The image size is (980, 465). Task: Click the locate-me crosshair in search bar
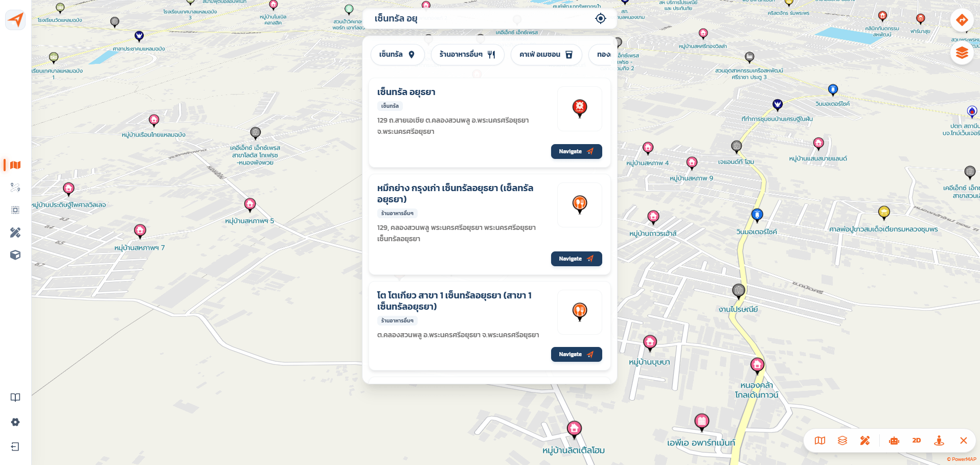(601, 18)
